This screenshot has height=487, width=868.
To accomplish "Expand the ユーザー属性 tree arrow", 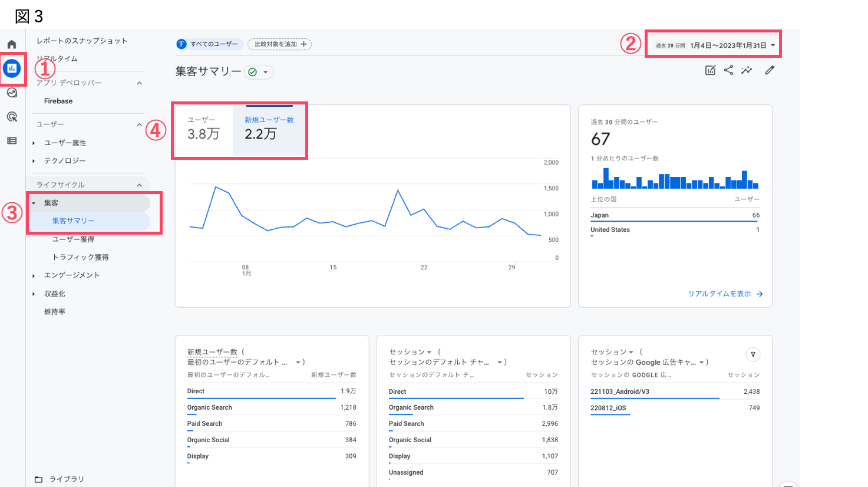I will pyautogui.click(x=34, y=143).
